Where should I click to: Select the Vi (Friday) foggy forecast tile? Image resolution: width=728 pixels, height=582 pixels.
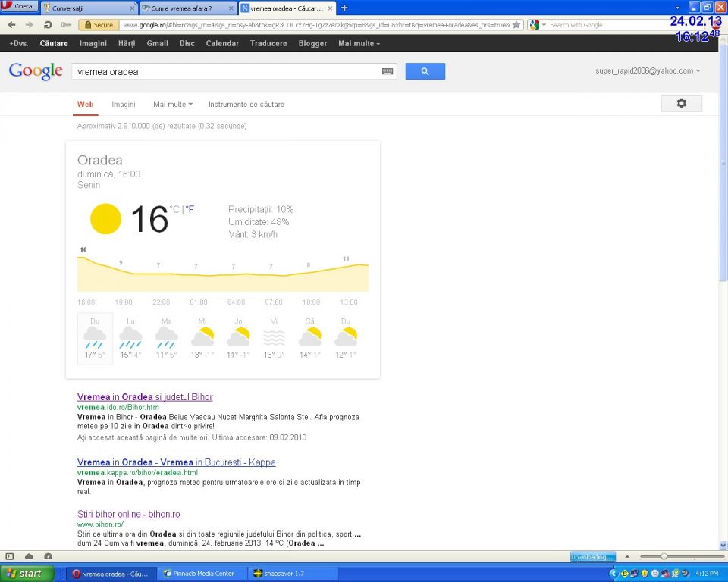274,338
